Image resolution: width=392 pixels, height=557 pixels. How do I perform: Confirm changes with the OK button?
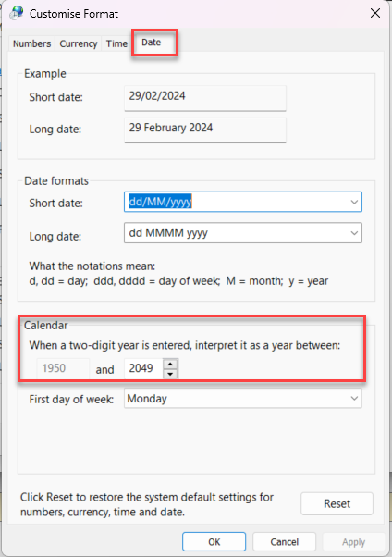click(x=214, y=542)
